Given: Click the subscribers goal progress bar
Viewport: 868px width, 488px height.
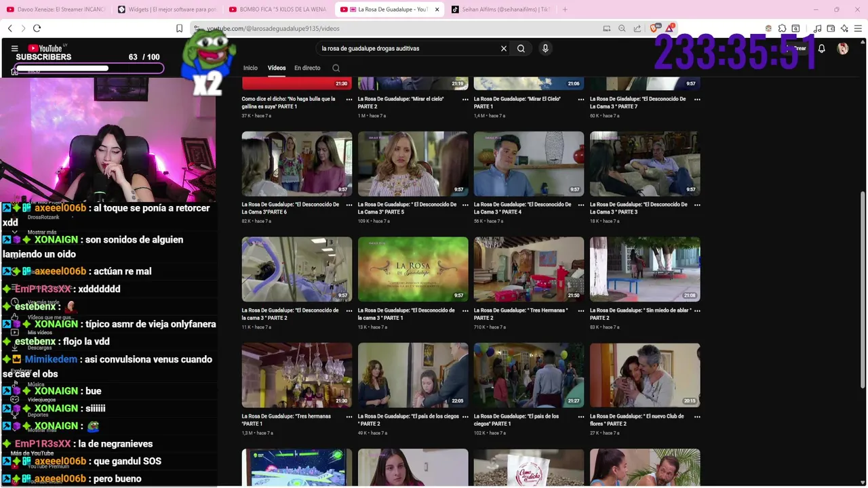Looking at the screenshot, I should (x=90, y=68).
